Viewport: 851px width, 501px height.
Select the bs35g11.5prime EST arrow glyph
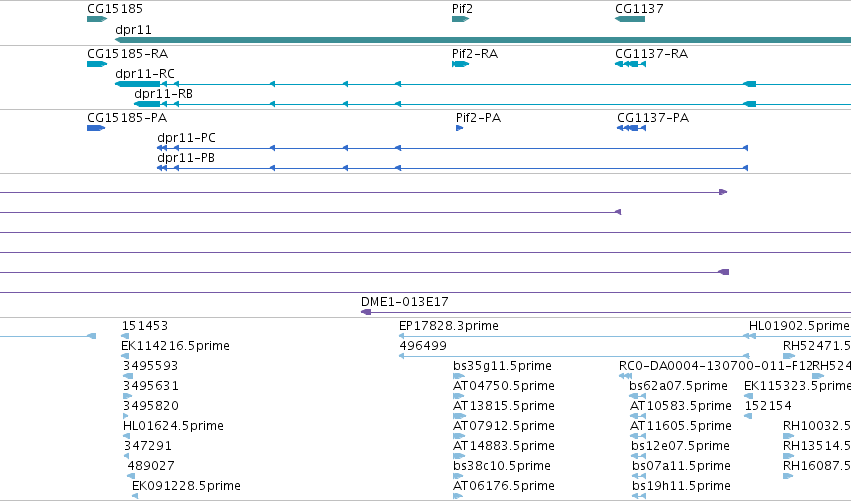point(459,376)
